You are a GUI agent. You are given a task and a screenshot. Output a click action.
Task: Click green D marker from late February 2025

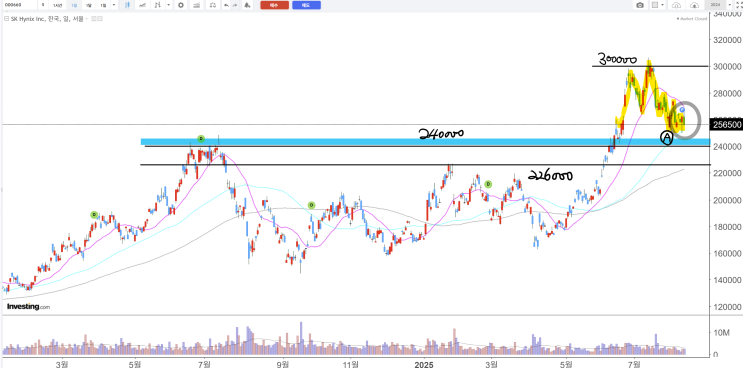pyautogui.click(x=488, y=184)
